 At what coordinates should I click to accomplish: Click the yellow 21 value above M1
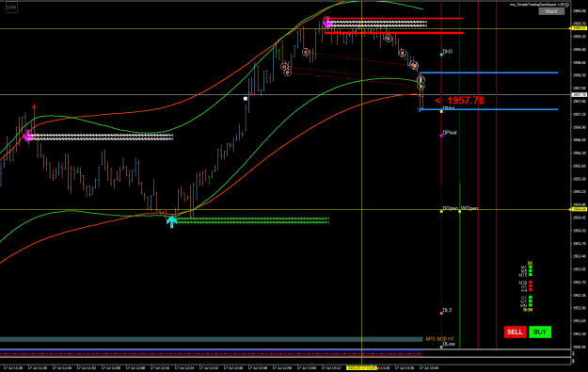tap(530, 263)
